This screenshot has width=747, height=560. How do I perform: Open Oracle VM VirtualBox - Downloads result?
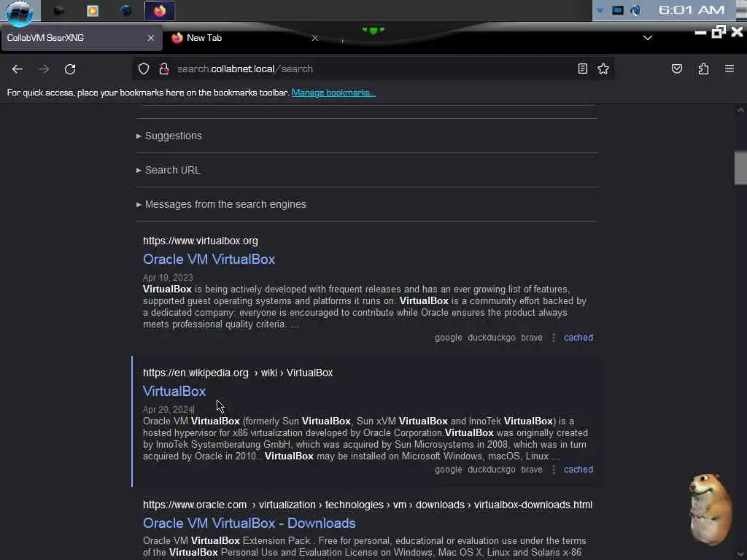pyautogui.click(x=249, y=523)
